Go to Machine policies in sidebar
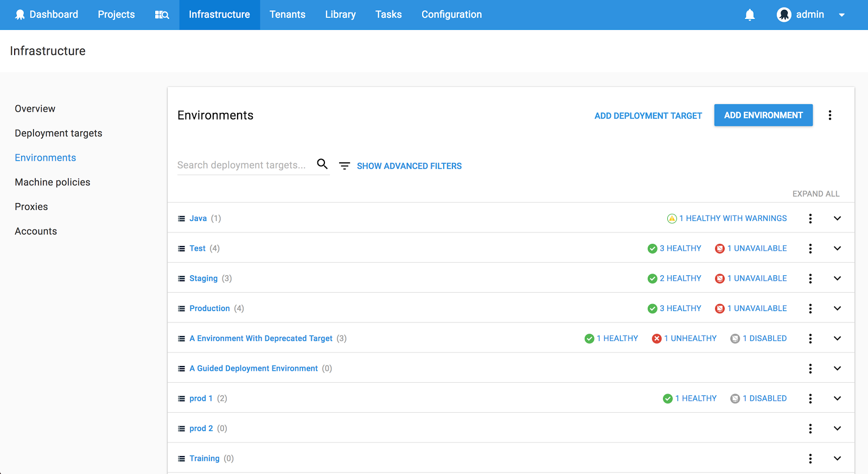Viewport: 868px width, 474px height. pos(53,182)
